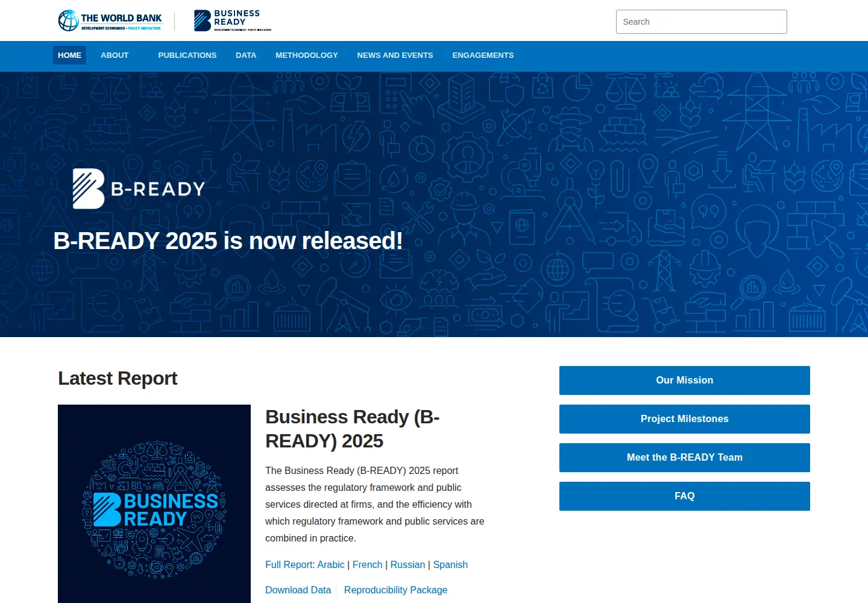Click the 'B-READY 2025 is now released!' headline
Image resolution: width=868 pixels, height=603 pixels.
pos(228,241)
